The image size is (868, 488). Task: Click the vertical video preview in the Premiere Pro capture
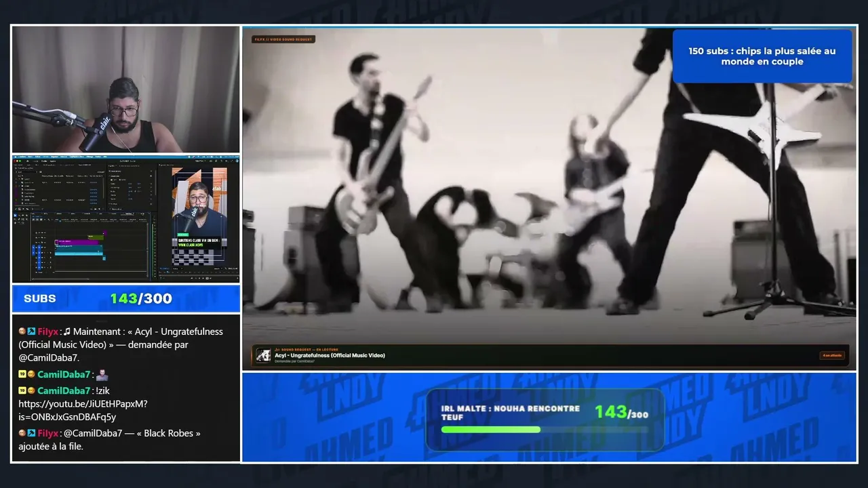[199, 217]
